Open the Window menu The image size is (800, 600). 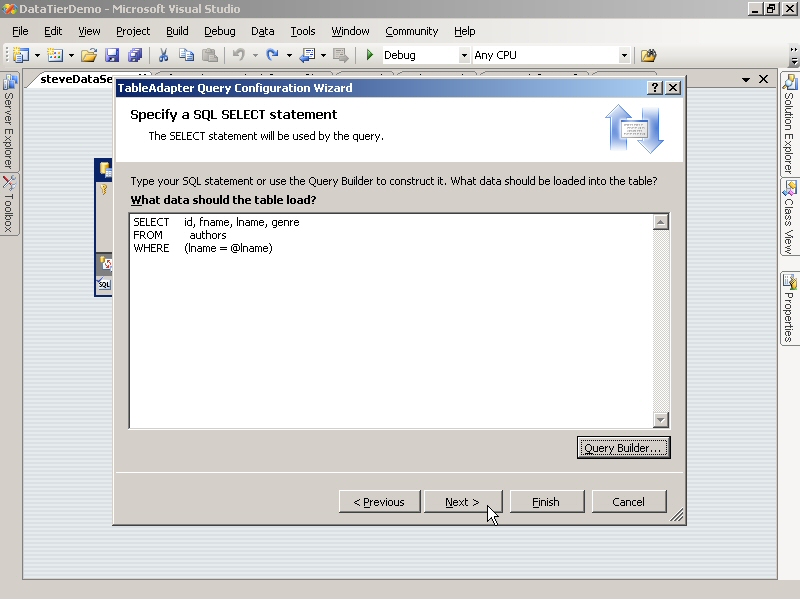[x=350, y=31]
